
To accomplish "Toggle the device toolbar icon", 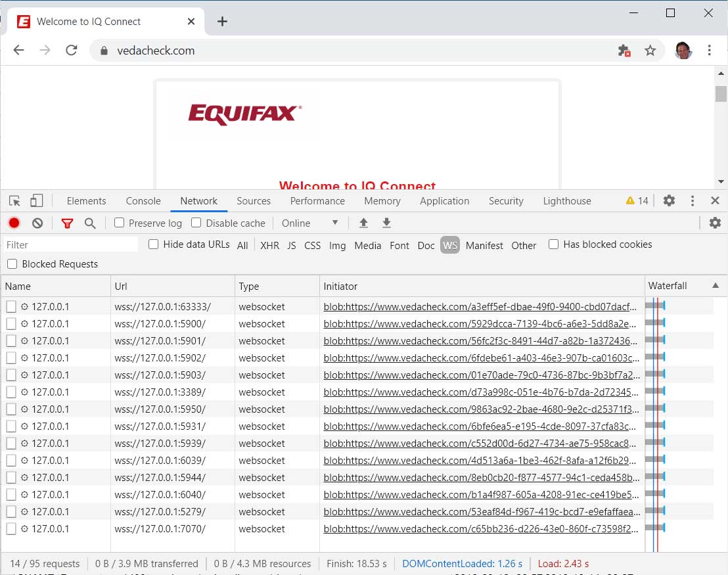I will (x=36, y=200).
